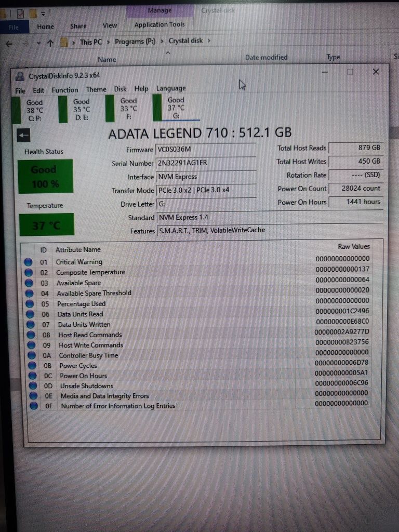Click the Total Host Writes value 450 GB
The image size is (399, 532).
[356, 161]
